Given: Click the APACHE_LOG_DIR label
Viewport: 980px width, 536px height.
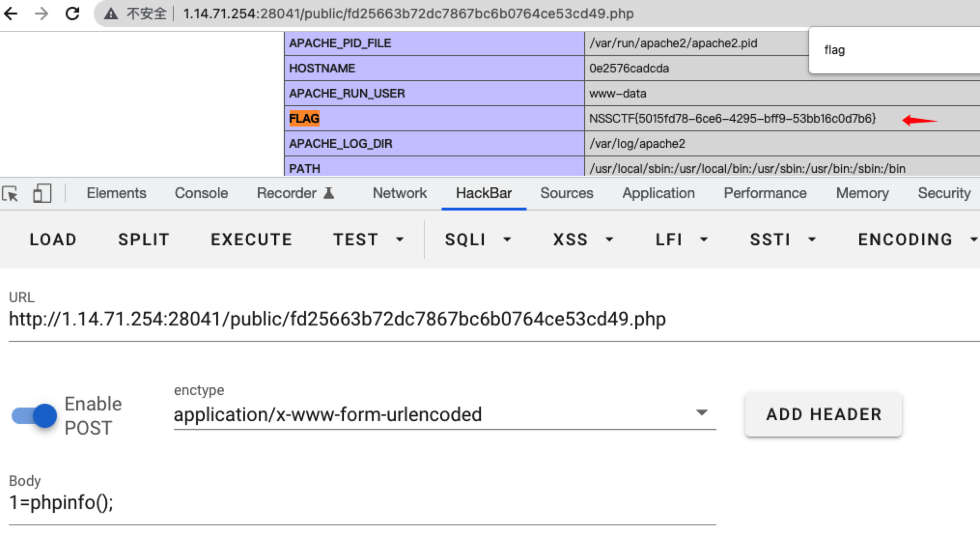Looking at the screenshot, I should coord(340,144).
